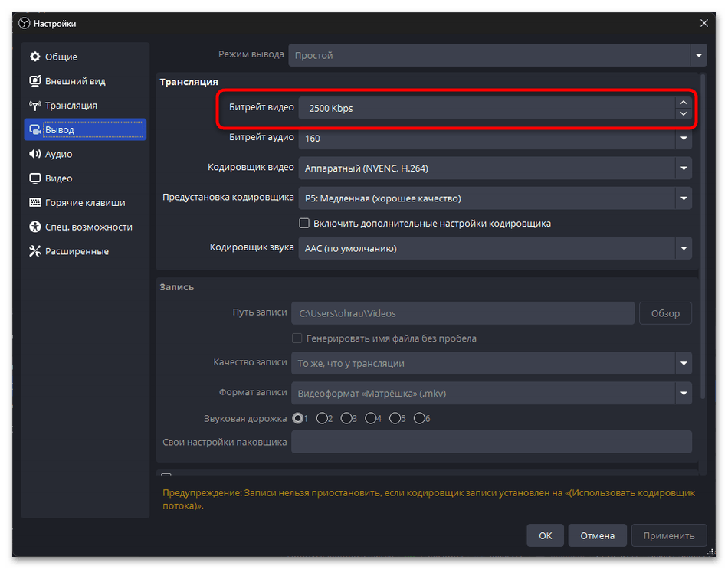The height and width of the screenshot is (569, 728).
Task: Click the gear icon next to Общие
Action: point(34,57)
